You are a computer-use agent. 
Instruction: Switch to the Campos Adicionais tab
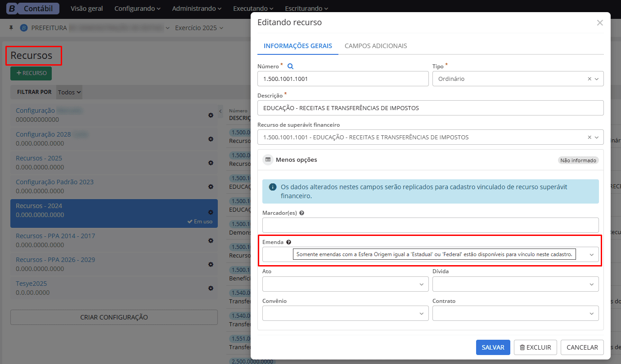coord(376,46)
